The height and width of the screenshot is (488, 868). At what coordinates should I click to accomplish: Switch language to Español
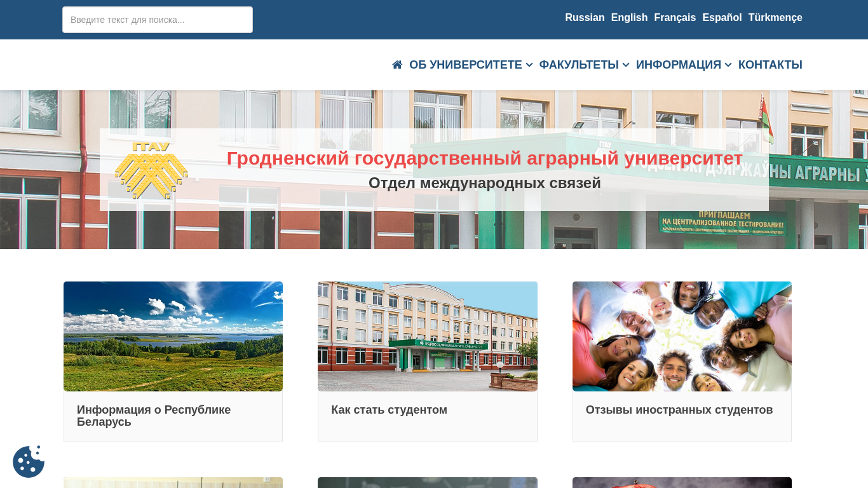pyautogui.click(x=722, y=18)
